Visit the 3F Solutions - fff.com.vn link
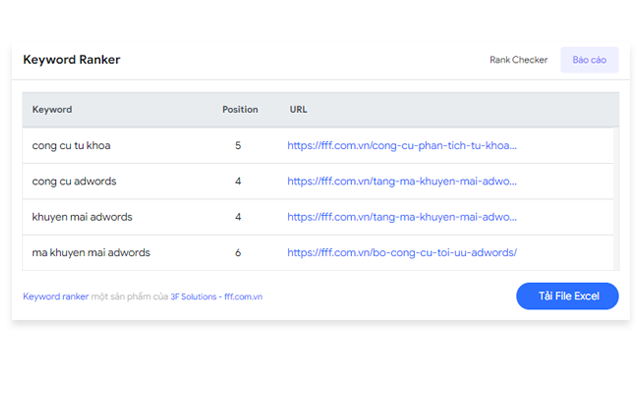The width and height of the screenshot is (640, 400). pyautogui.click(x=216, y=297)
